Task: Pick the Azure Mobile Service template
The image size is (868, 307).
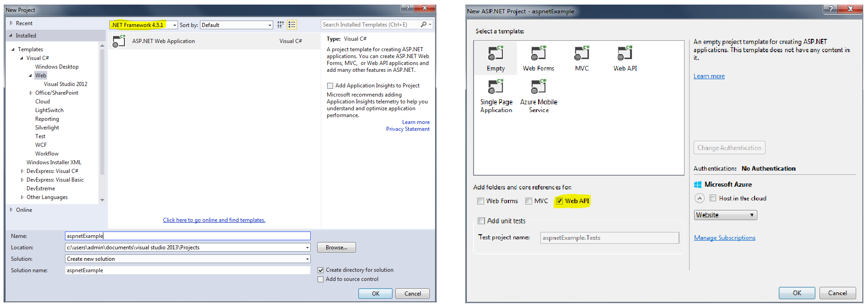Action: [539, 96]
